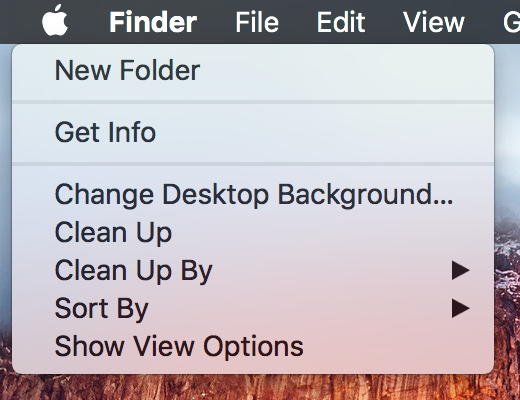Screen dimensions: 520x400
Task: Click empty menu bar space left of Apple logo
Action: pyautogui.click(x=20, y=22)
